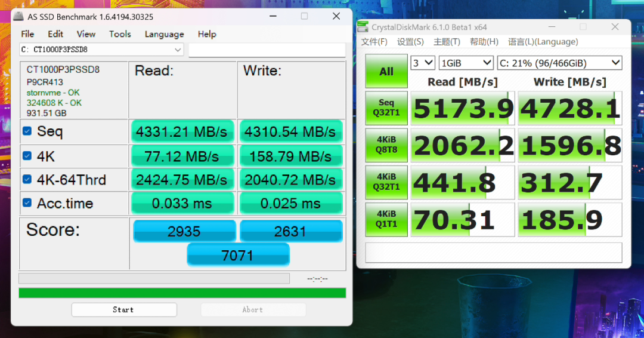Open the 1GiB test size dropdown
The image size is (644, 338).
466,63
